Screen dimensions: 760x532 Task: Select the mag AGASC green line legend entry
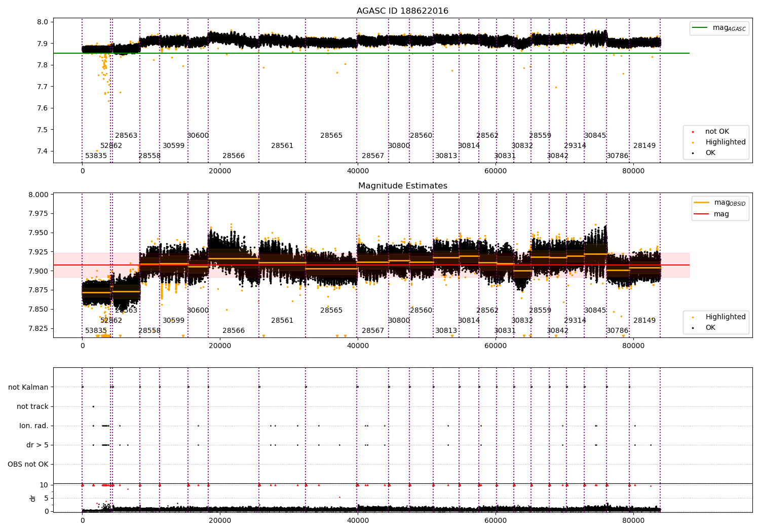[719, 28]
